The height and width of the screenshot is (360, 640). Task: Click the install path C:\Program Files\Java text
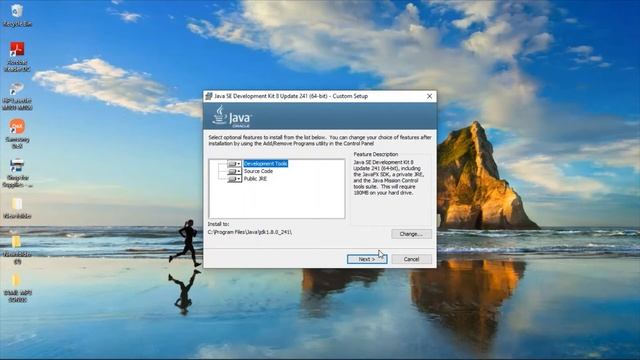[250, 232]
